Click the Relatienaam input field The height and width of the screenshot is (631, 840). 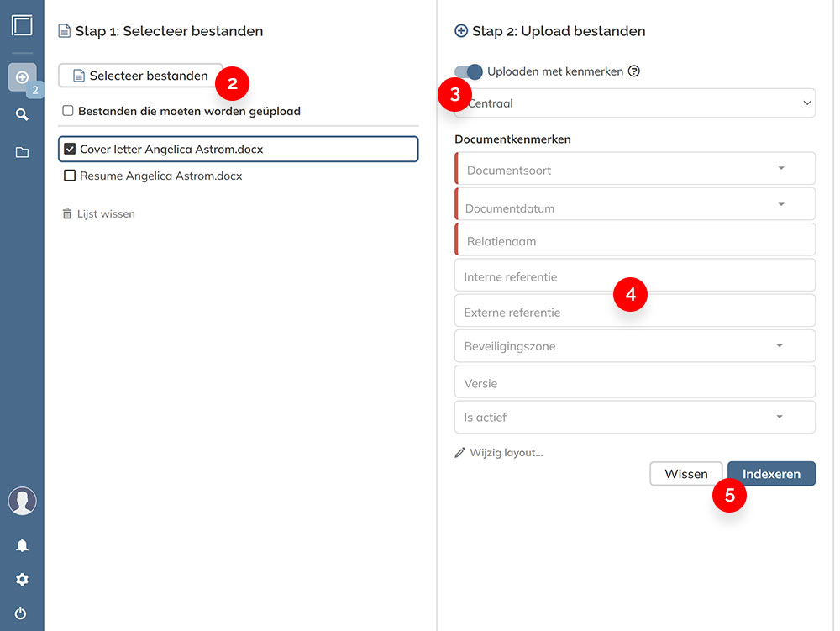[x=634, y=240]
